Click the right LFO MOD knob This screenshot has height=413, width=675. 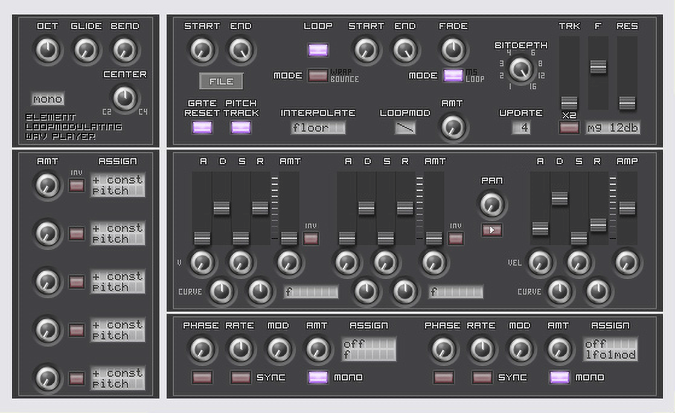[x=521, y=349]
